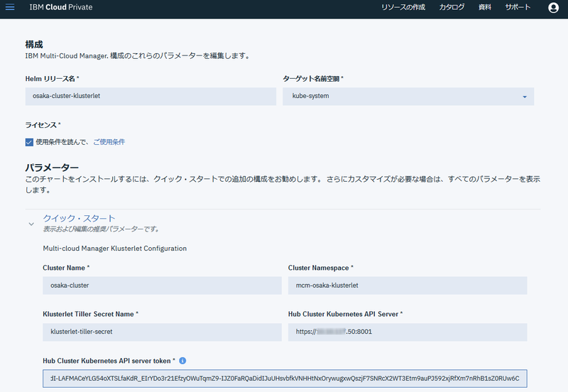Viewport: 568px width, 392px height.
Task: Click the 'Helm リリース名' label
Action: [52, 79]
